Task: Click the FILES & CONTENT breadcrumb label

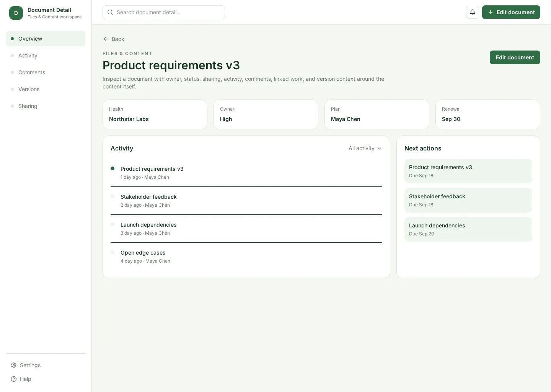Action: [127, 54]
